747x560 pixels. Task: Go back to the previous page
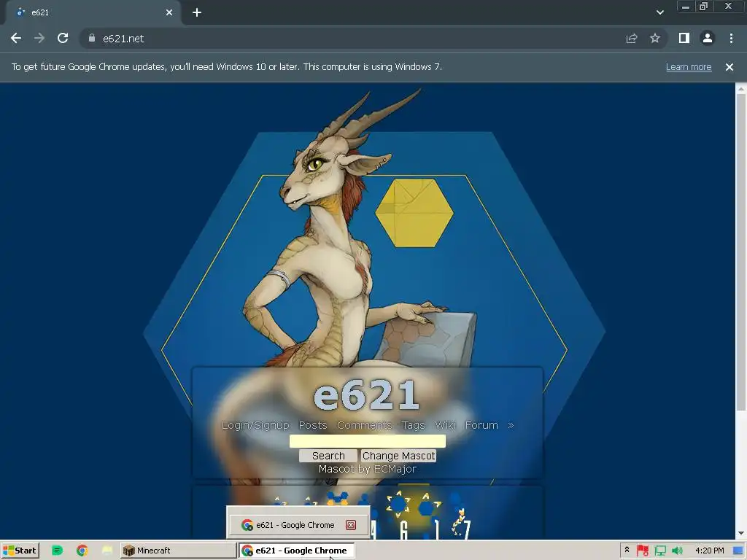point(16,38)
